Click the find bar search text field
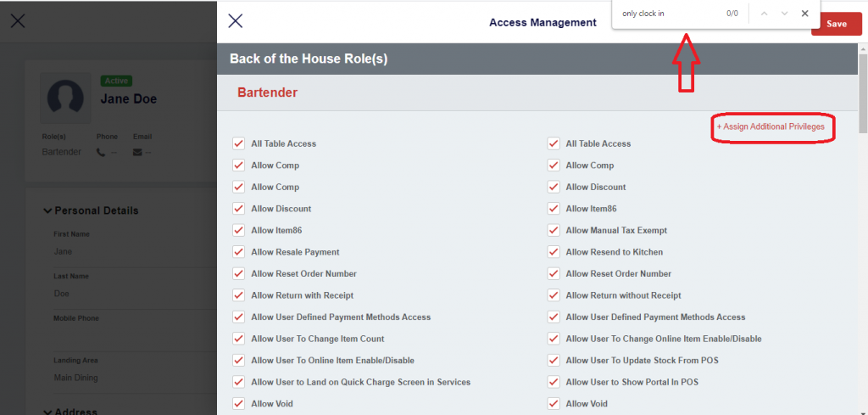The image size is (868, 415). (x=670, y=14)
